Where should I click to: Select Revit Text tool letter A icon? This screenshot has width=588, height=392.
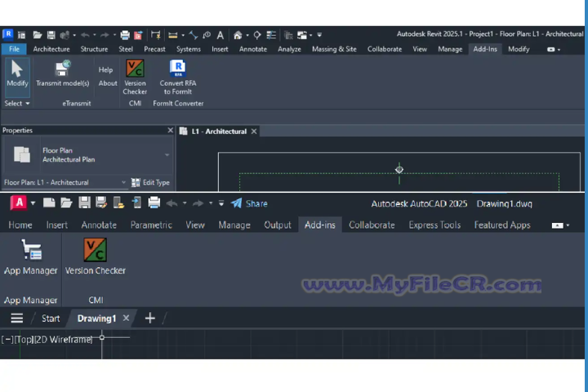tap(220, 35)
